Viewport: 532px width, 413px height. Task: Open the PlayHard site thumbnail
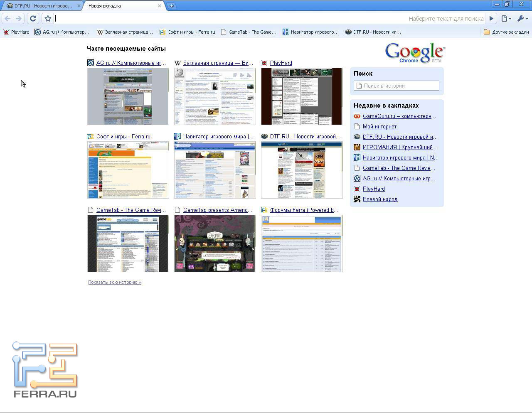(x=302, y=96)
